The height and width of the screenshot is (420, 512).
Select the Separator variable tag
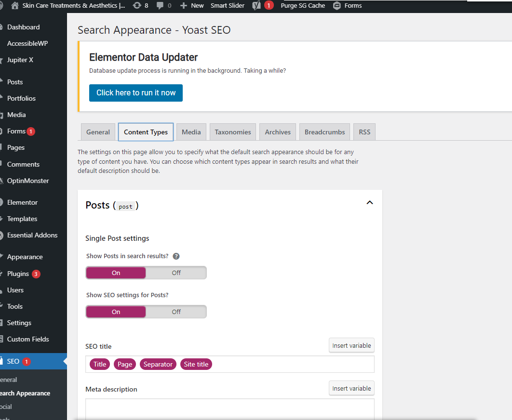pyautogui.click(x=158, y=364)
